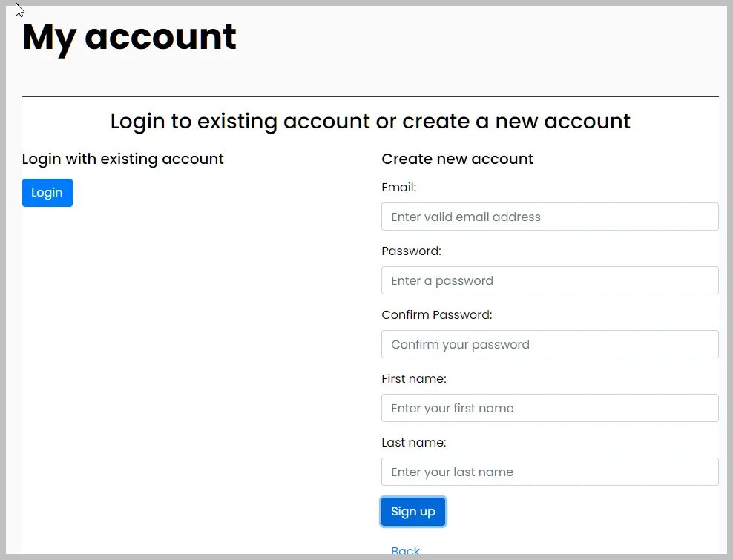Click the 'My account' page title
The height and width of the screenshot is (560, 733).
click(x=129, y=37)
